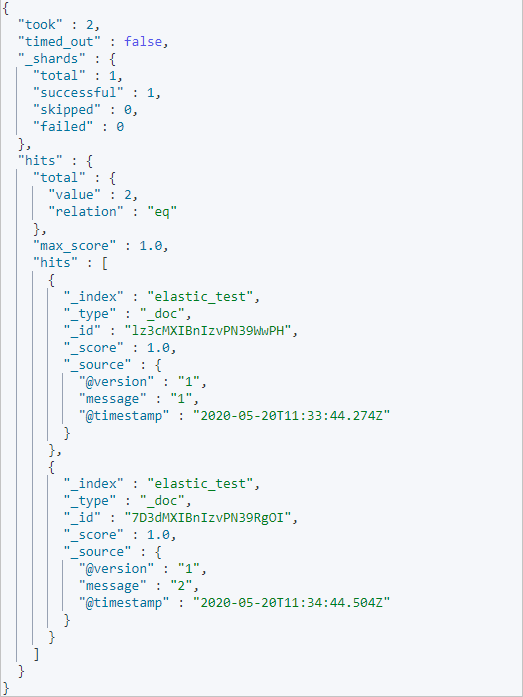Click the "relation" value "eq"
523x697 pixels.
[x=162, y=212]
